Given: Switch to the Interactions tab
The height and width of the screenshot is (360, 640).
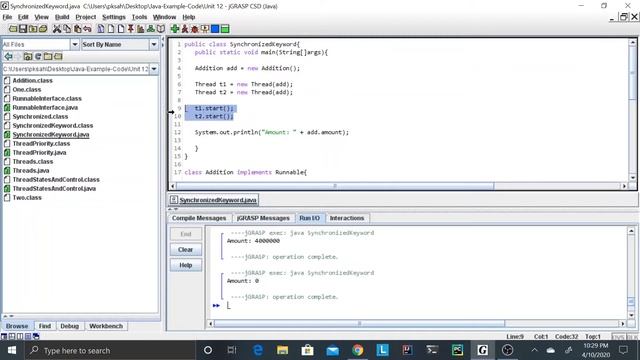Looking at the screenshot, I should tap(347, 218).
